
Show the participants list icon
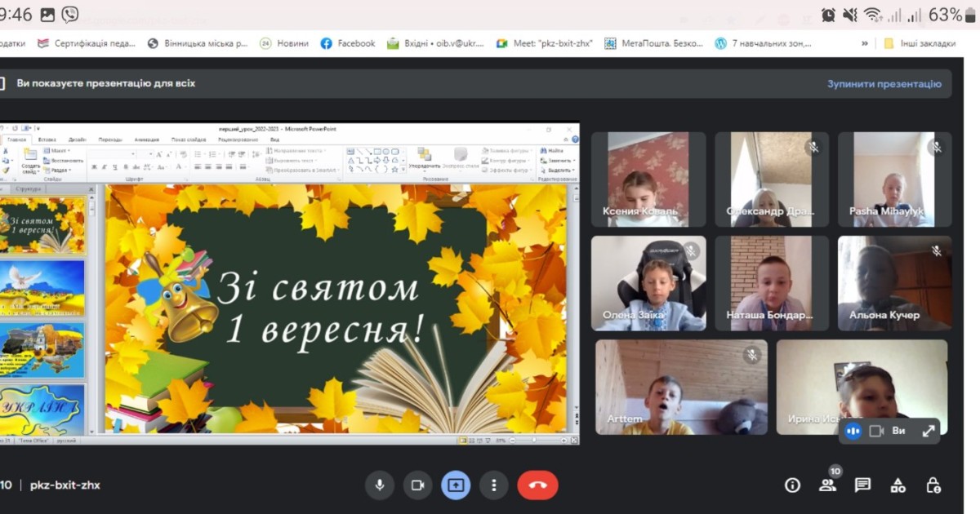(827, 485)
